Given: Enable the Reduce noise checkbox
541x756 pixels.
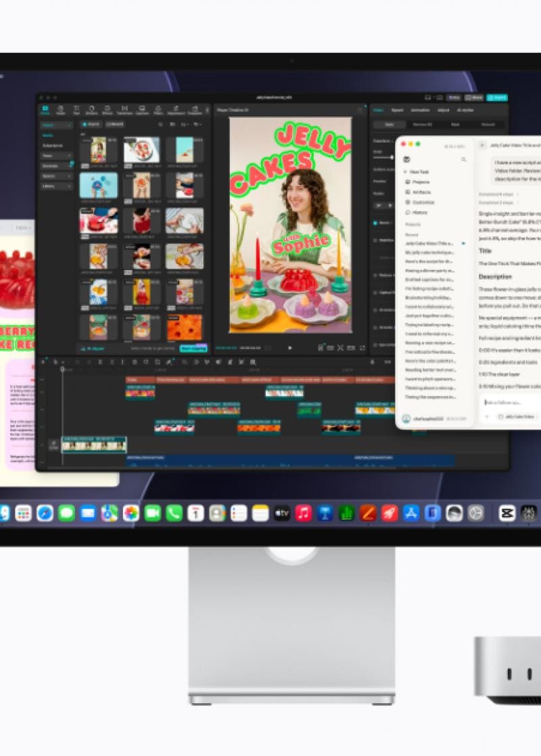Looking at the screenshot, I should [x=375, y=275].
